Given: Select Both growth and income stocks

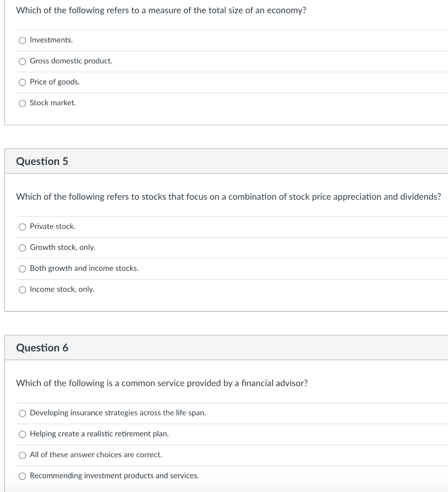Looking at the screenshot, I should (x=22, y=269).
